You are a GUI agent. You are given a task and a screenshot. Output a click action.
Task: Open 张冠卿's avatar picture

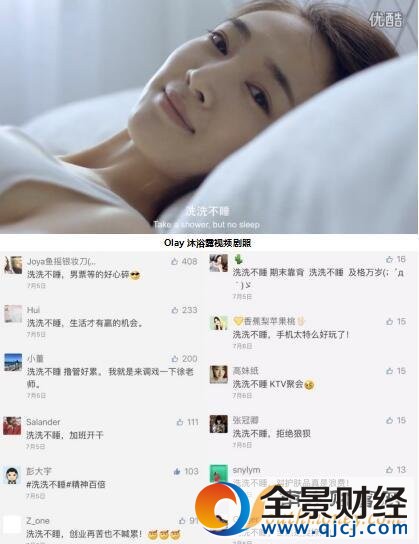pyautogui.click(x=219, y=424)
